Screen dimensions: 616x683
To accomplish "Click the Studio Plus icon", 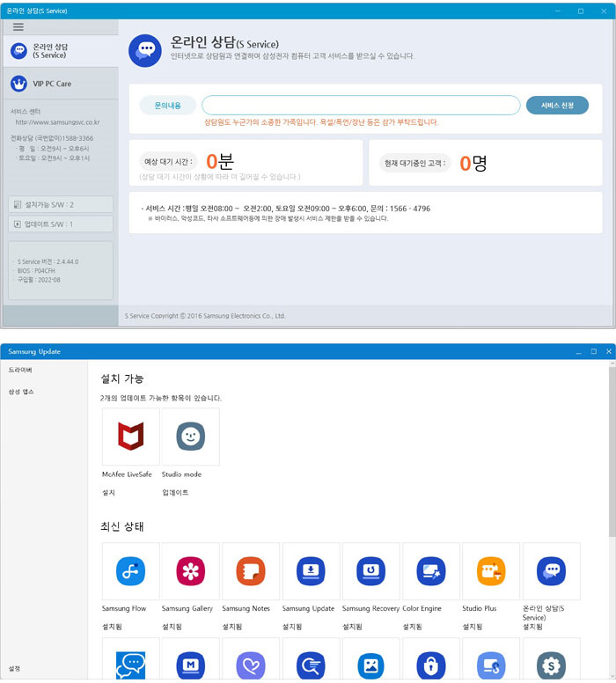I will 491,571.
